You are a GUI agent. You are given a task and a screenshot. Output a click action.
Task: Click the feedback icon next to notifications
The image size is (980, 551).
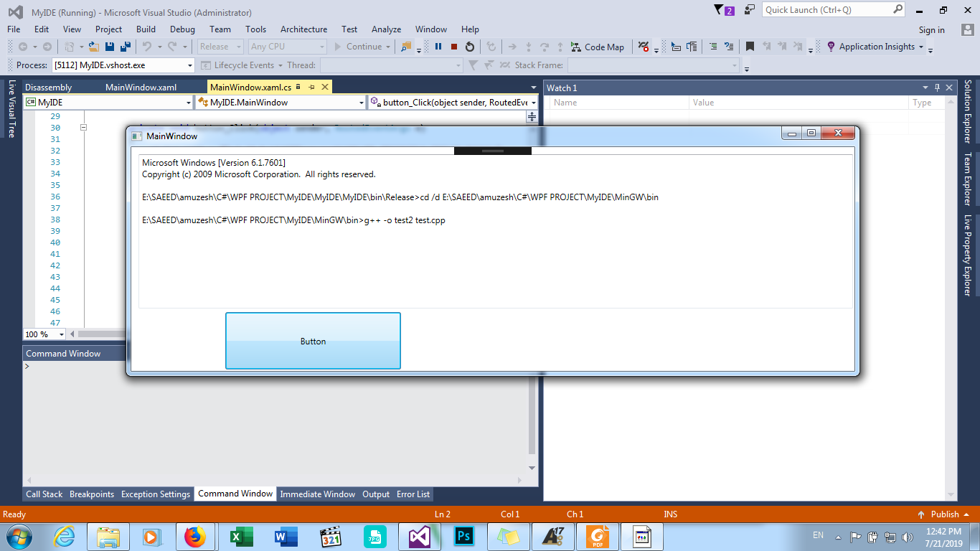pyautogui.click(x=750, y=10)
